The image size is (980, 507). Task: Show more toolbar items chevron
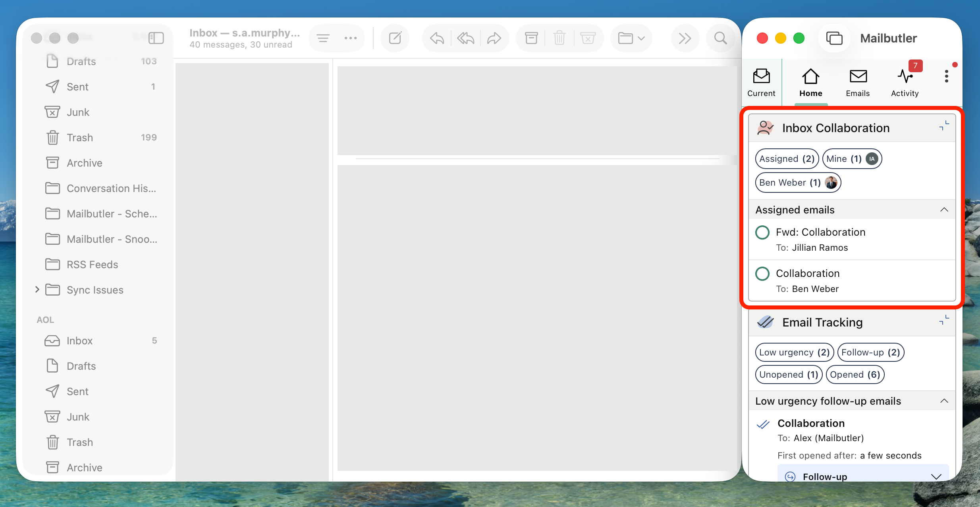[685, 38]
